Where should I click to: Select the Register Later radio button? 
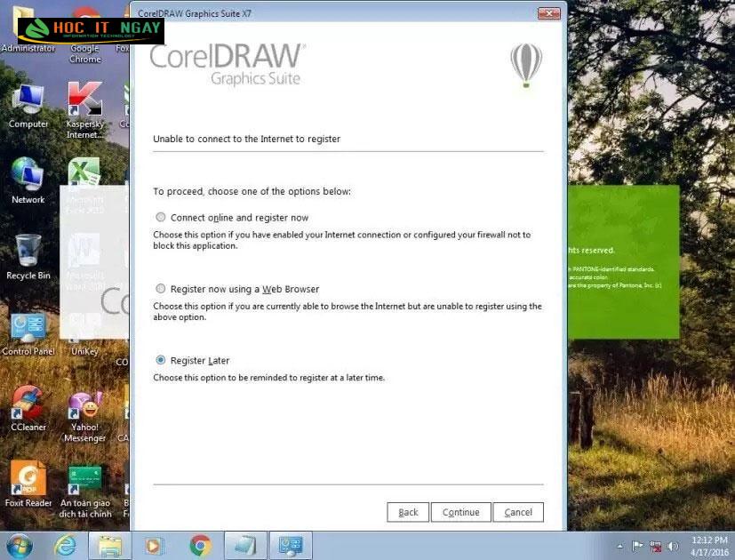click(161, 360)
